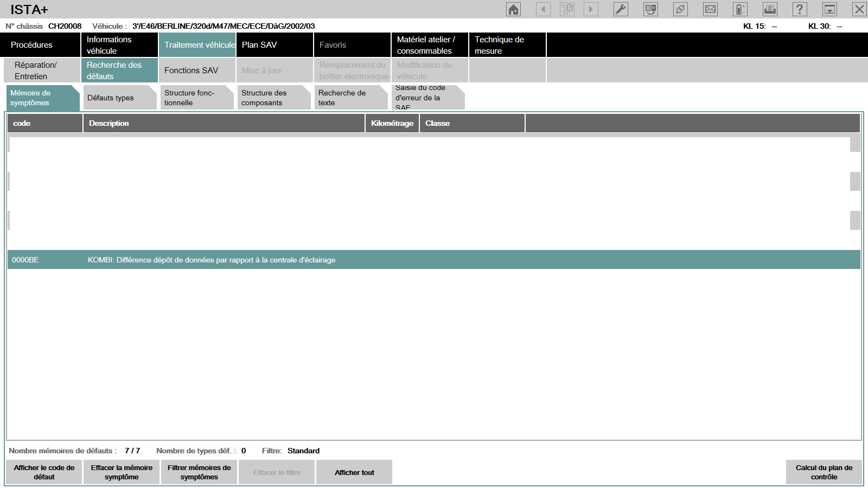The width and height of the screenshot is (868, 488).
Task: Open the Favoris menu
Action: (352, 45)
